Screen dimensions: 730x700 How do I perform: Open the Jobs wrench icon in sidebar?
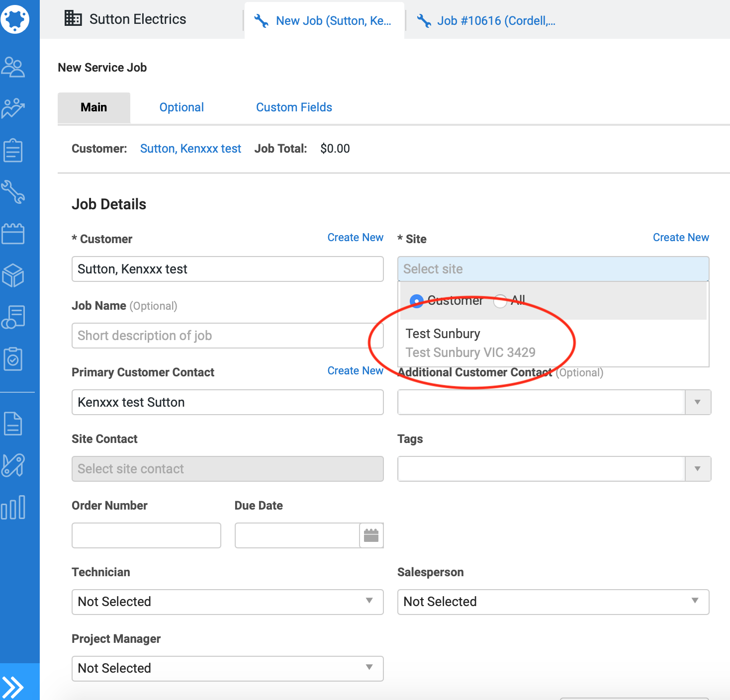13,192
